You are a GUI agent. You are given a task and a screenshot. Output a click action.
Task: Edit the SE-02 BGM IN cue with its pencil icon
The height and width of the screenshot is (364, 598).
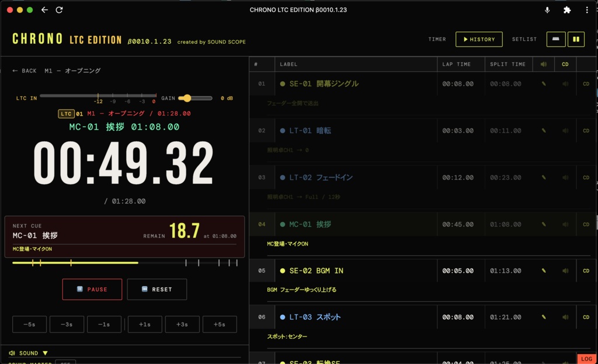pos(544,271)
